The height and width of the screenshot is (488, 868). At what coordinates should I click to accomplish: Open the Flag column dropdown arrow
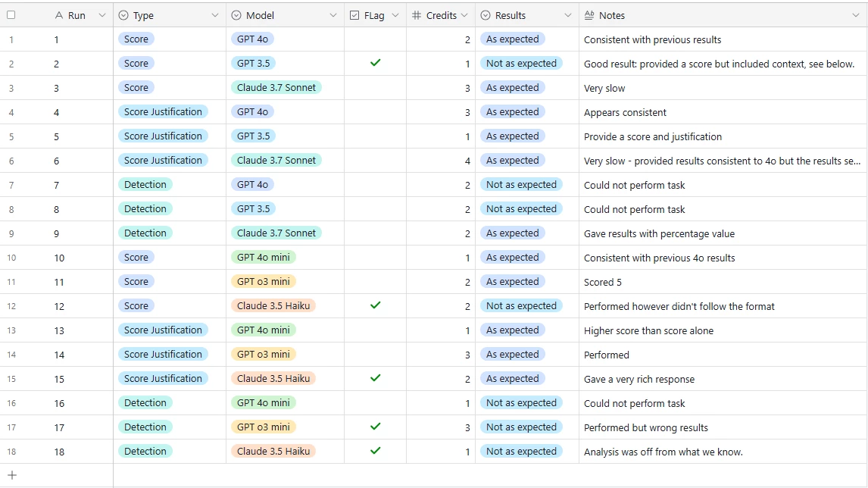coord(395,15)
